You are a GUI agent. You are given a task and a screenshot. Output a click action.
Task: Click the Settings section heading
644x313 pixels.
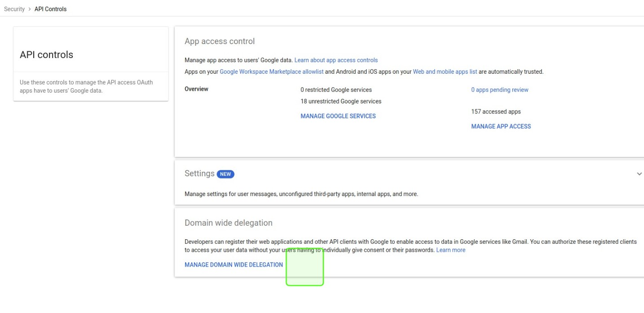click(199, 174)
